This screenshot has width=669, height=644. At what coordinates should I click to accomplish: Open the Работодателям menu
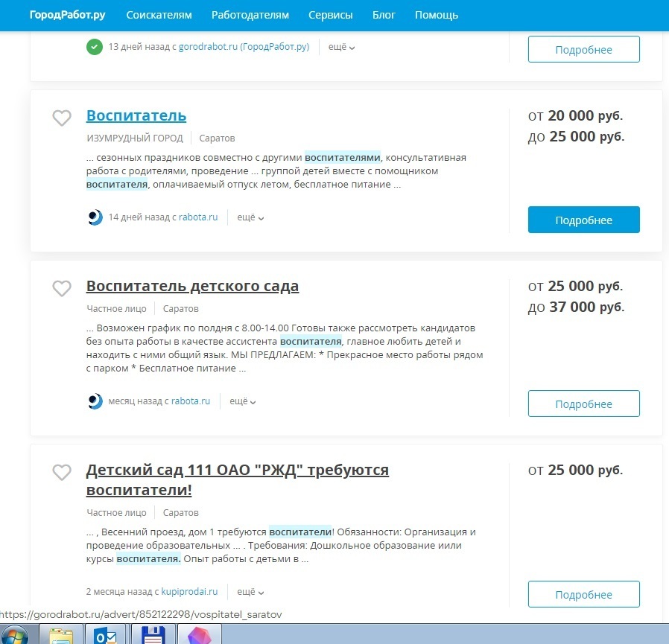click(x=250, y=15)
